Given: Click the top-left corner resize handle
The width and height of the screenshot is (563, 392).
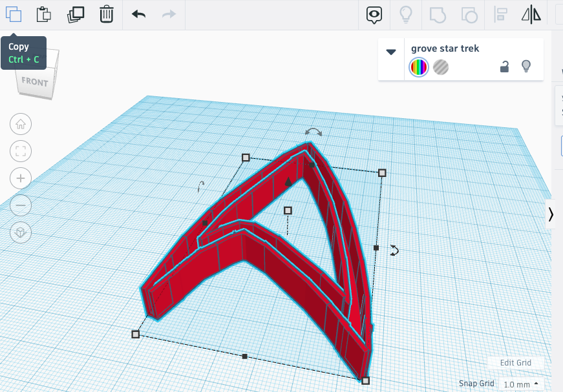Looking at the screenshot, I should 246,158.
